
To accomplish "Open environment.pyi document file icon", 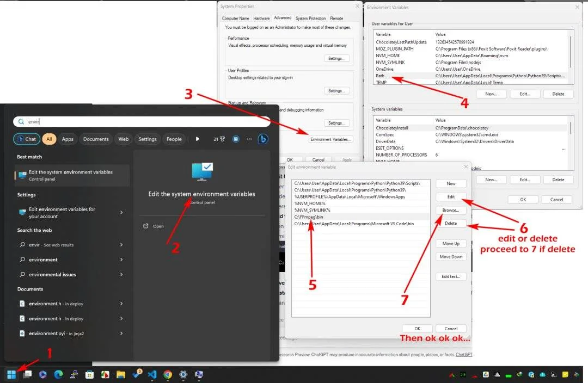I will tap(22, 333).
